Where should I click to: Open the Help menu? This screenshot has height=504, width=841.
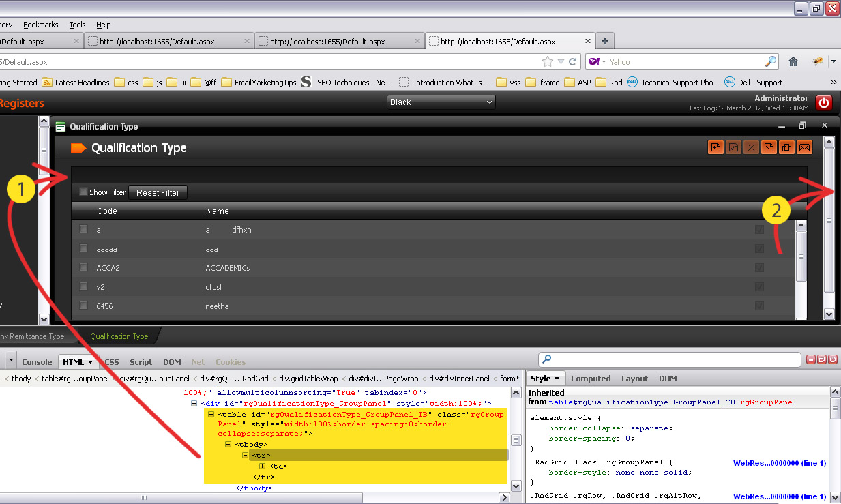click(103, 25)
